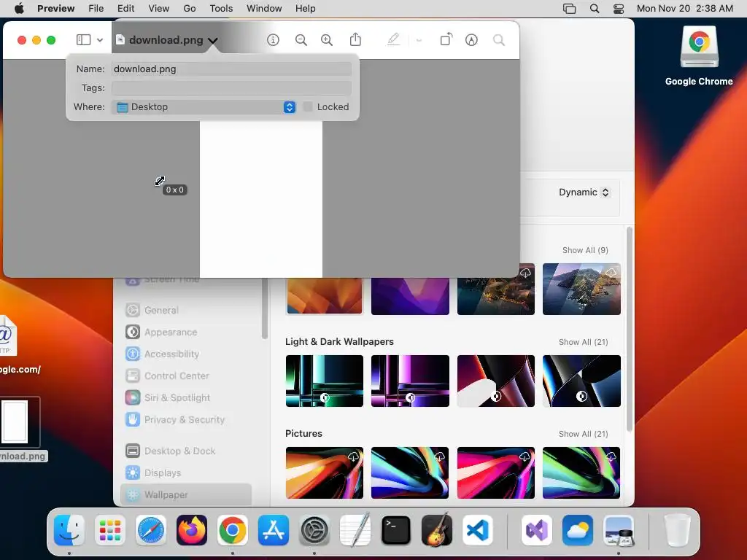This screenshot has width=747, height=560.
Task: Edit the Name field containing download.png
Action: (x=231, y=69)
